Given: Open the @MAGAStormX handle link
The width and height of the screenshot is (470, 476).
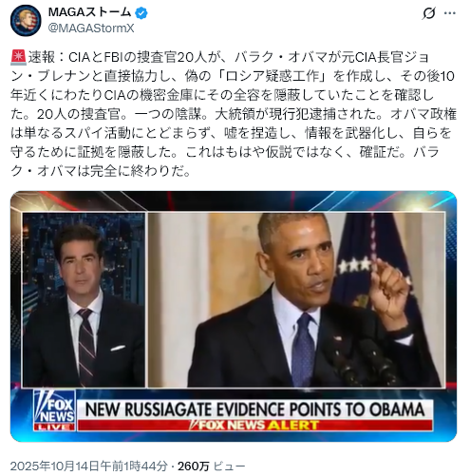Looking at the screenshot, I should 91,29.
